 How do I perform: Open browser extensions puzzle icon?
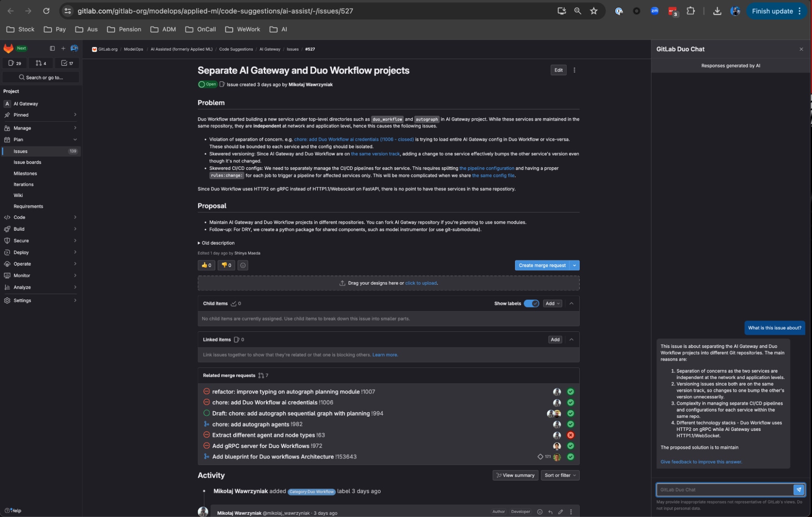[x=691, y=11]
